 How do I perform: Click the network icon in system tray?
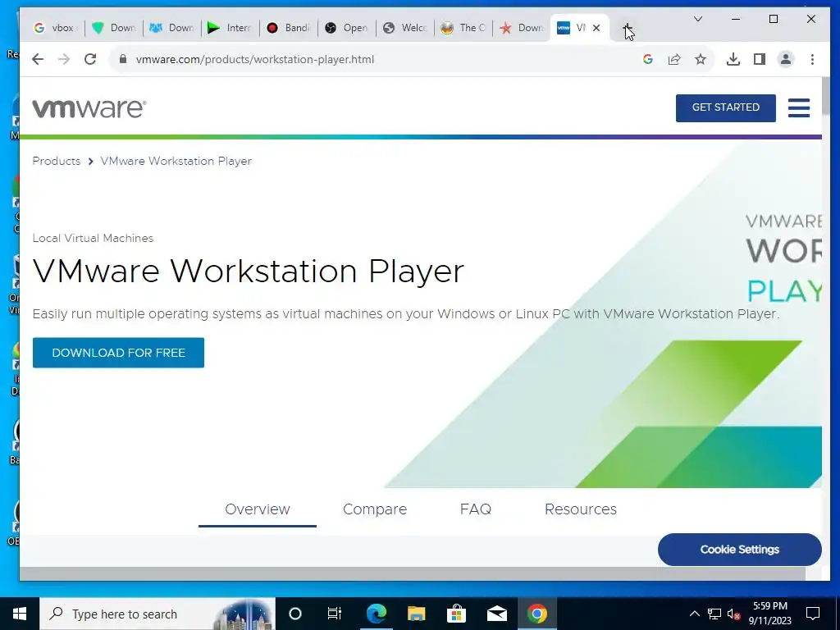(714, 614)
